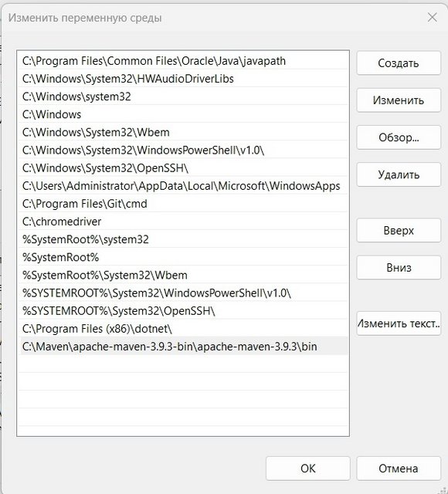Select C:\Windows\System32\WindowsPowerShell\v1.0\ row

pyautogui.click(x=183, y=151)
